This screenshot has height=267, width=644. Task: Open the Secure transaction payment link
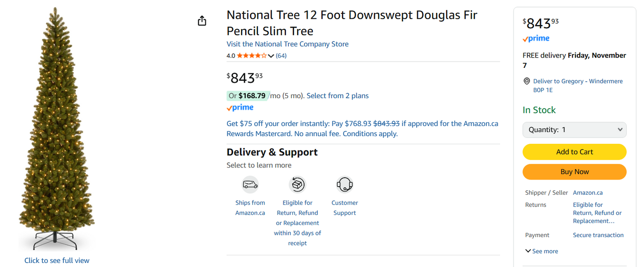click(598, 235)
